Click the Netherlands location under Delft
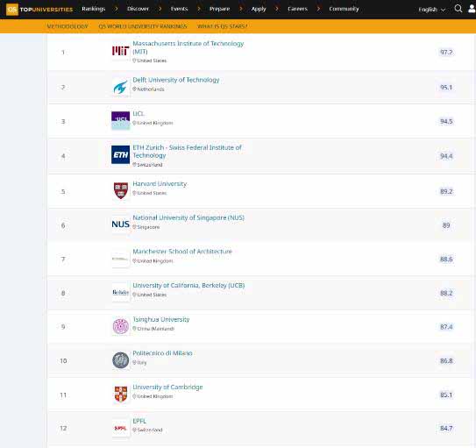Image resolution: width=476 pixels, height=448 pixels. pyautogui.click(x=148, y=89)
